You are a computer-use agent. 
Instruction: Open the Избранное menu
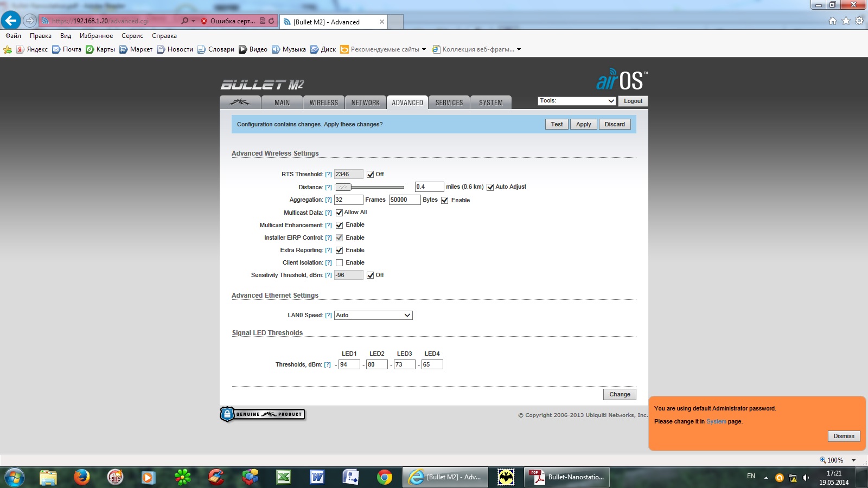tap(96, 36)
